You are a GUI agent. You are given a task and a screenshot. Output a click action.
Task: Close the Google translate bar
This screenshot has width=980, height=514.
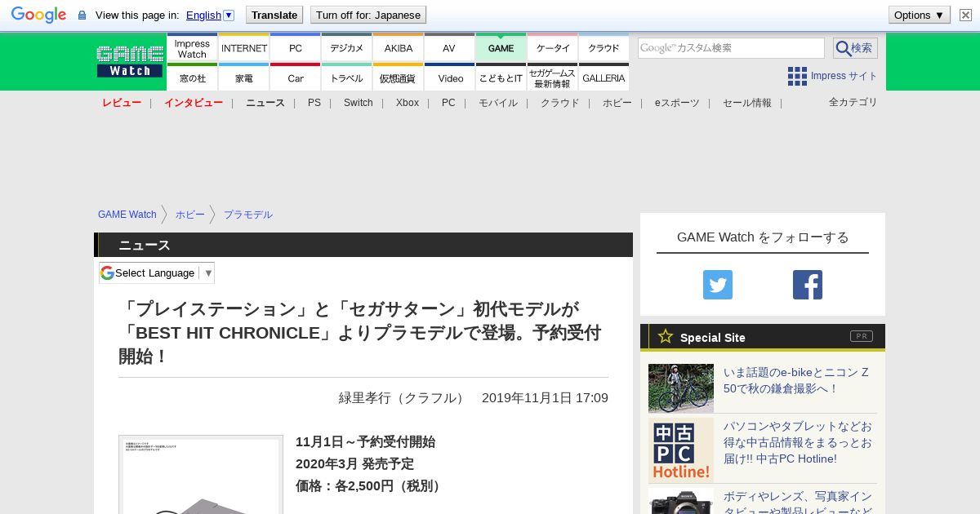tap(965, 15)
